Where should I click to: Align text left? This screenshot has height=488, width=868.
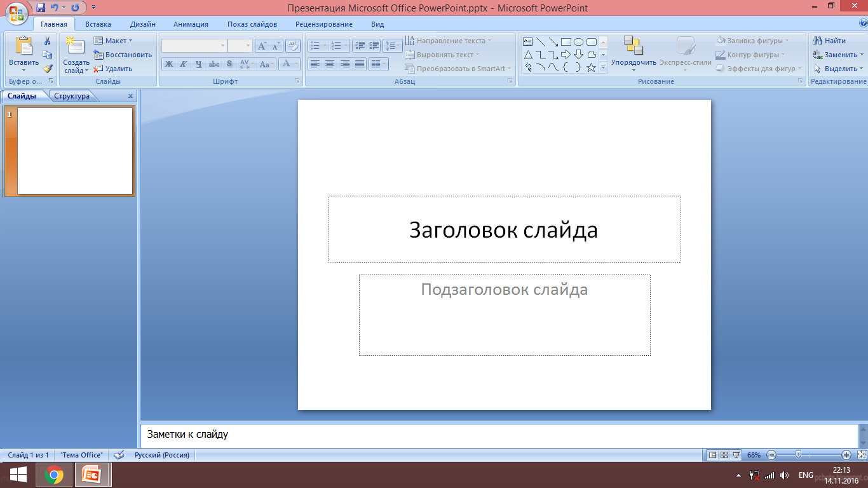tap(315, 64)
